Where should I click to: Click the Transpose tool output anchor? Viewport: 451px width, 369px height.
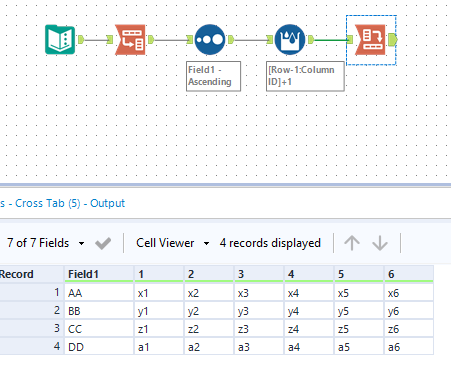click(151, 40)
